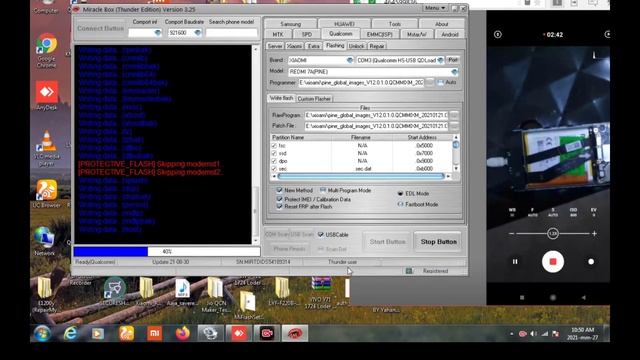This screenshot has height=360, width=640.
Task: Switch to the Samsung tab
Action: [291, 24]
